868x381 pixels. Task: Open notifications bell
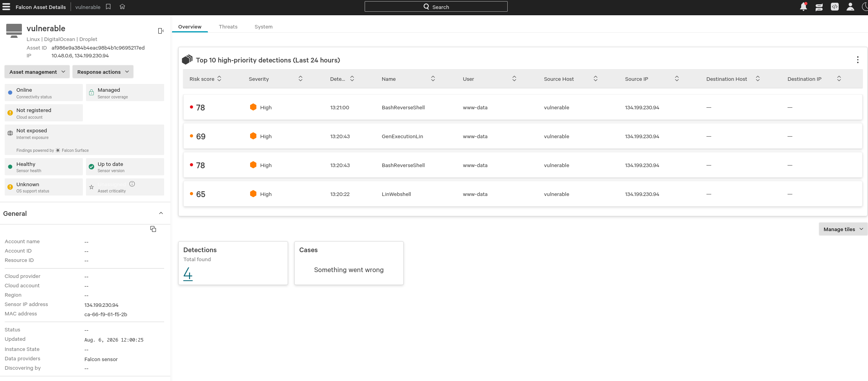click(804, 7)
